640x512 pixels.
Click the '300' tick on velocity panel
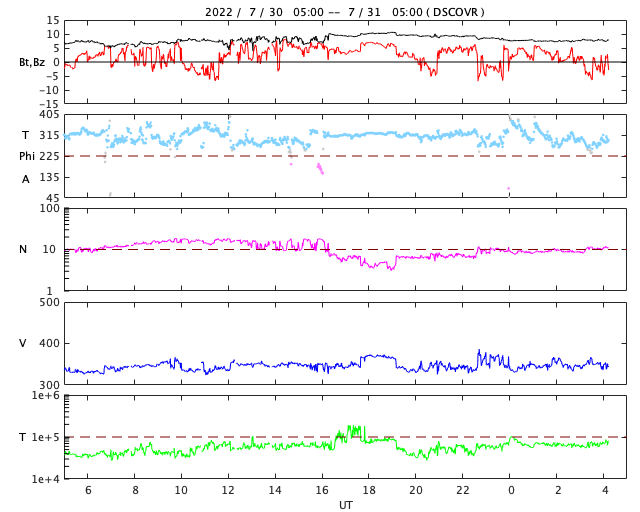(x=49, y=385)
